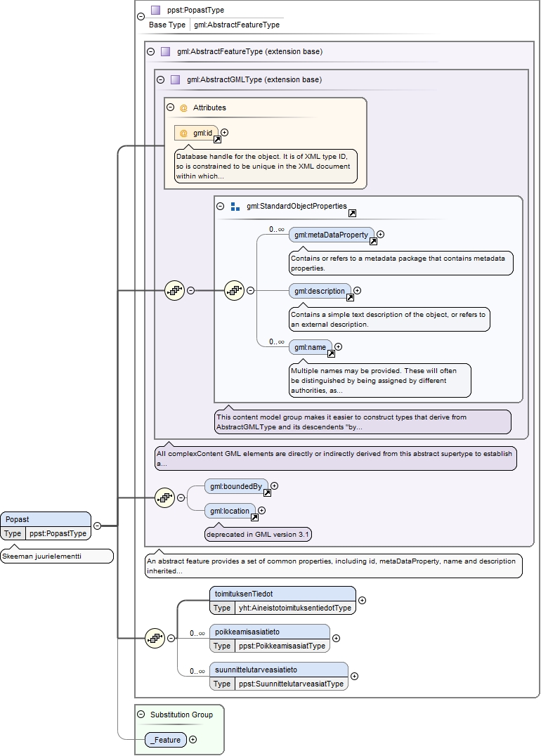
Task: Collapse the Attributes box
Action: click(x=170, y=107)
